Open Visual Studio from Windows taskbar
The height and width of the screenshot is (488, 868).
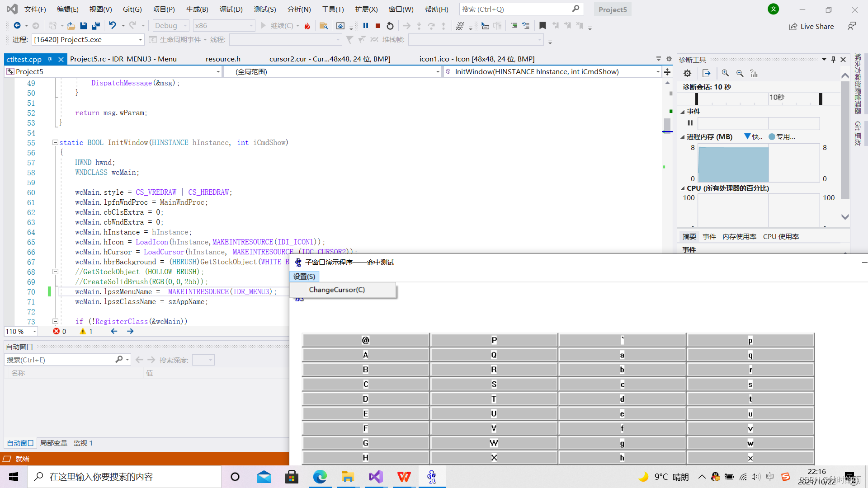click(x=376, y=477)
